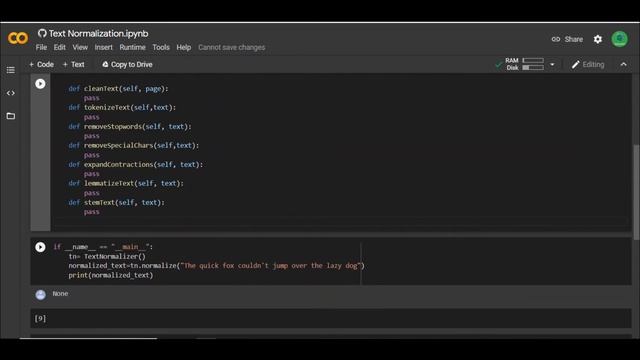Click the print(normalized_text) line
The width and height of the screenshot is (640, 360).
pyautogui.click(x=111, y=275)
